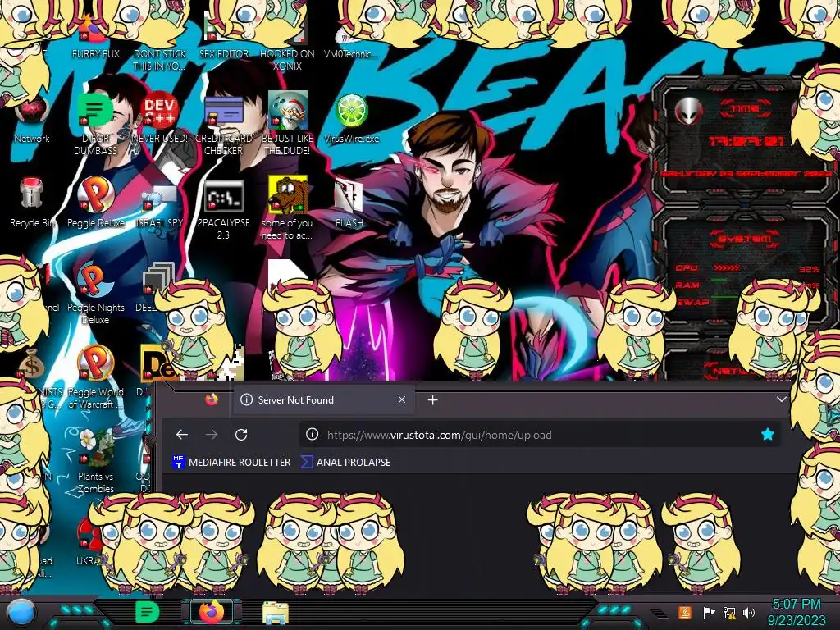Open network tray icon
The width and height of the screenshot is (840, 630).
point(729,612)
